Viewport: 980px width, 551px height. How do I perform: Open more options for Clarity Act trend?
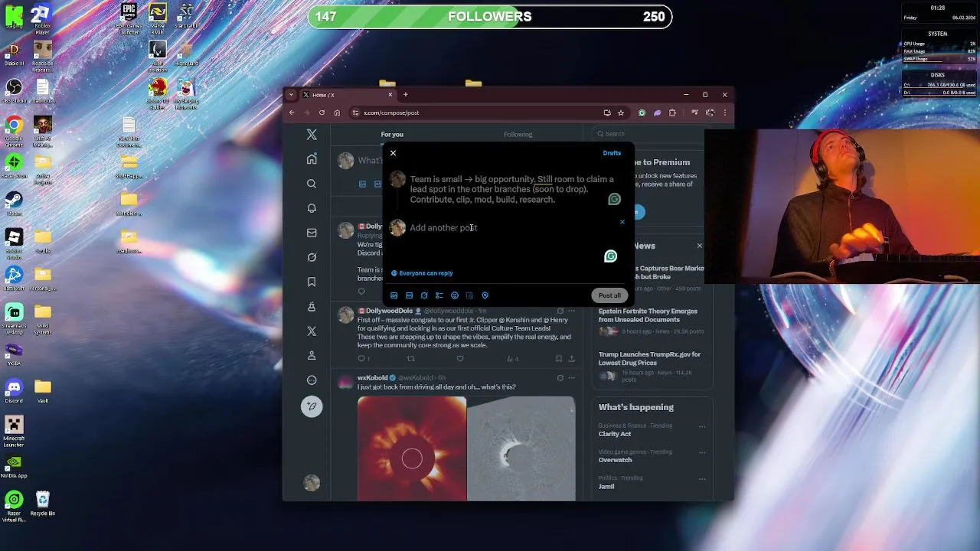701,426
